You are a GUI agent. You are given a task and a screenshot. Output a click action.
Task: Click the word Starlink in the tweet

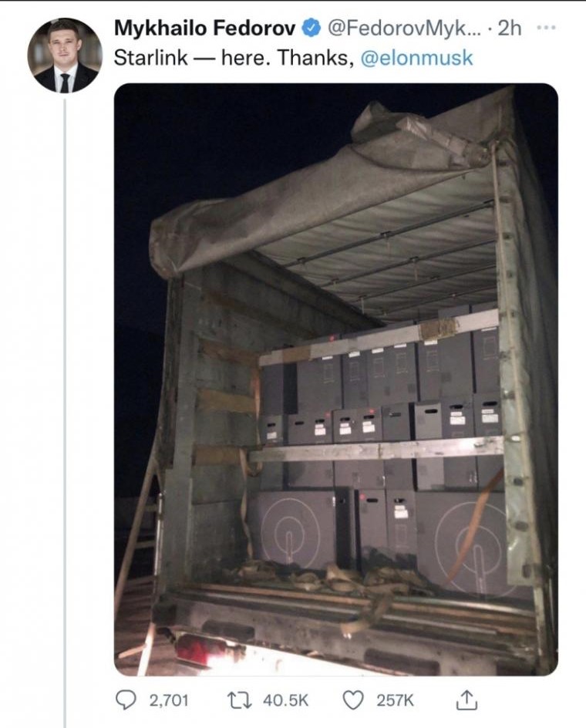151,59
